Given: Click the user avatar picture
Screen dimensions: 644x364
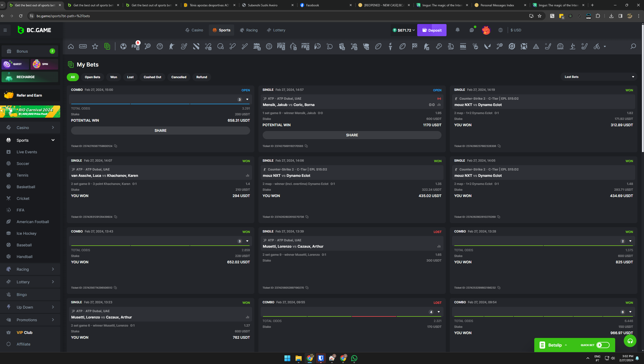Looking at the screenshot, I should (486, 30).
